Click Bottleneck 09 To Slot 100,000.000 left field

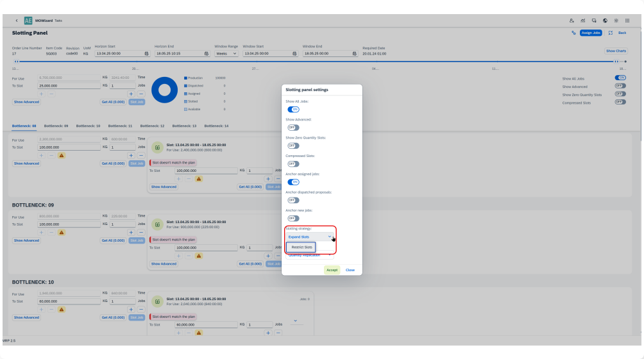(x=69, y=224)
